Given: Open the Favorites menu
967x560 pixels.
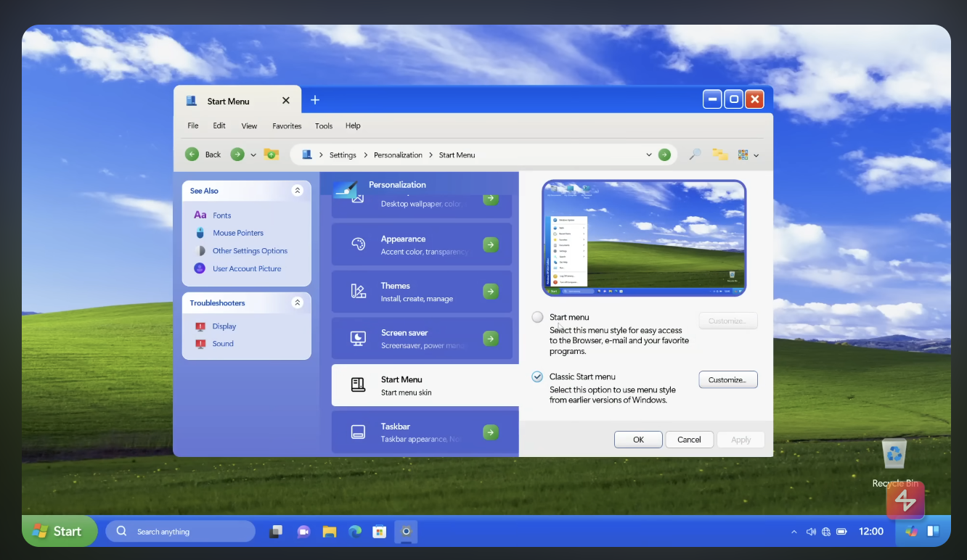Looking at the screenshot, I should [287, 125].
